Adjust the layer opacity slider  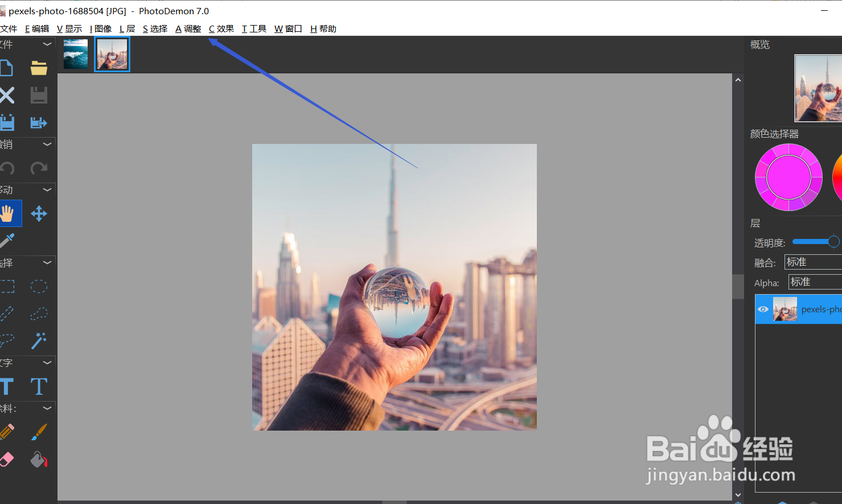[x=816, y=242]
